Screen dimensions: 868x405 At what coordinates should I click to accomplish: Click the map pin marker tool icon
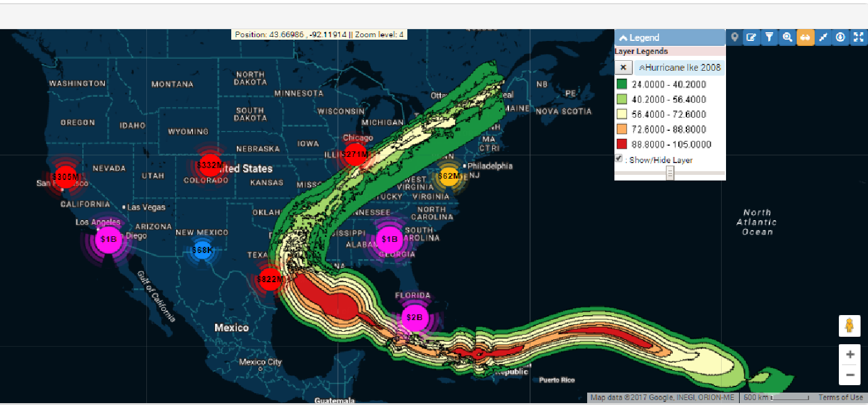click(735, 37)
